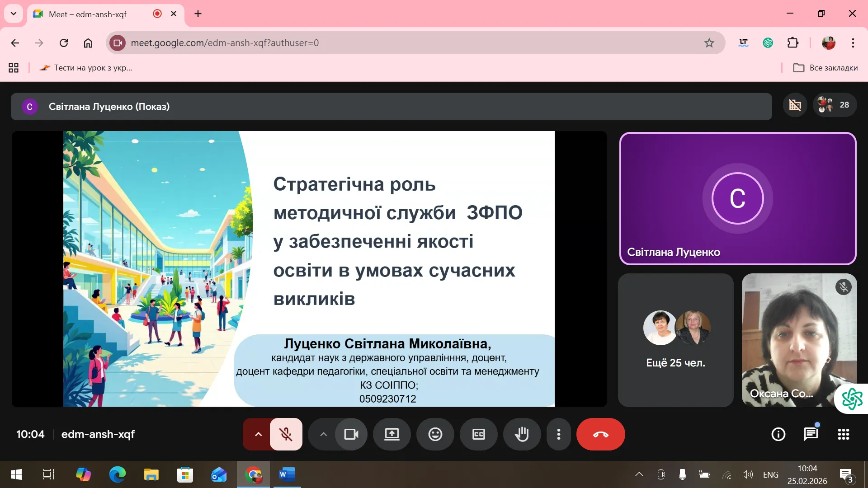This screenshot has height=488, width=868.
Task: Open the tab search dropdown arrow
Action: (x=14, y=14)
